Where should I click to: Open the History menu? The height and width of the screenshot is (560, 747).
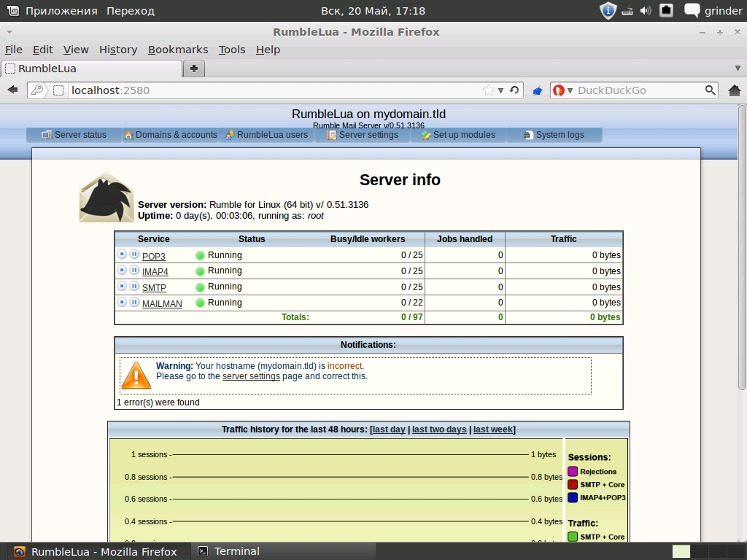point(118,50)
